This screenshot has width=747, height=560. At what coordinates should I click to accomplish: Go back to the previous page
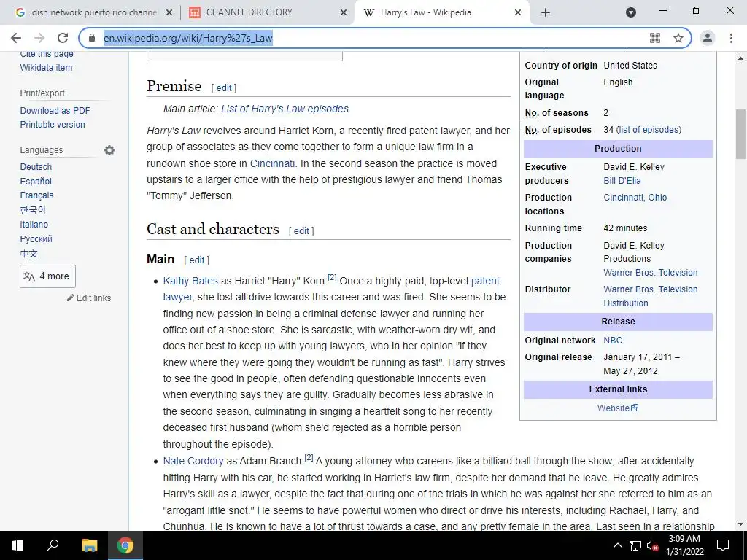point(16,38)
